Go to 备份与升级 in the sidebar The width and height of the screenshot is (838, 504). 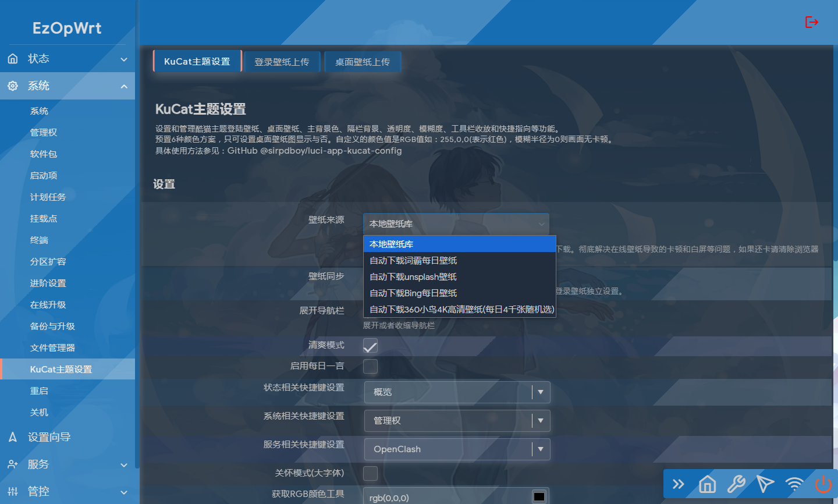[52, 326]
